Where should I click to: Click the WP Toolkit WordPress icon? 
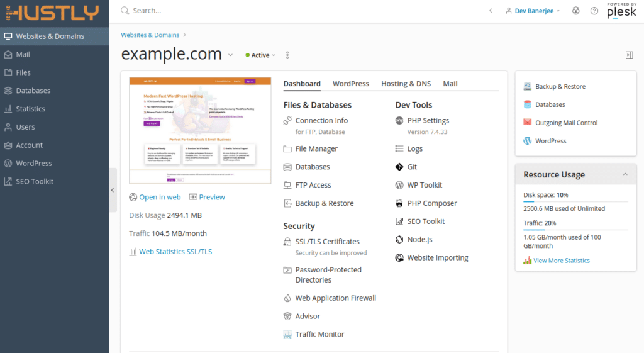(399, 185)
